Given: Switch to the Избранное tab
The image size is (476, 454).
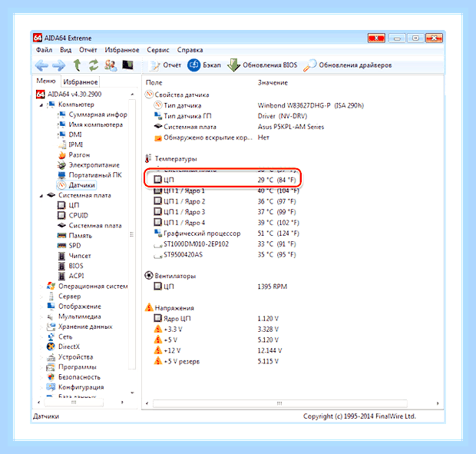Looking at the screenshot, I should pos(81,81).
